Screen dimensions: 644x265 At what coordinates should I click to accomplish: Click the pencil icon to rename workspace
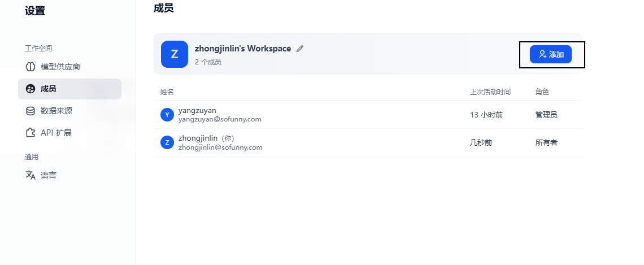(x=300, y=49)
